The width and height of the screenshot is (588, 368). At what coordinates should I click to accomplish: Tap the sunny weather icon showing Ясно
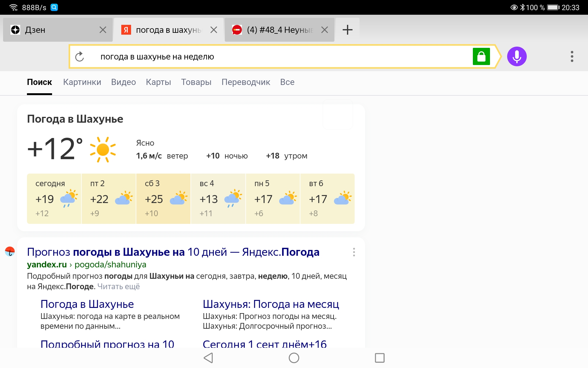(103, 150)
